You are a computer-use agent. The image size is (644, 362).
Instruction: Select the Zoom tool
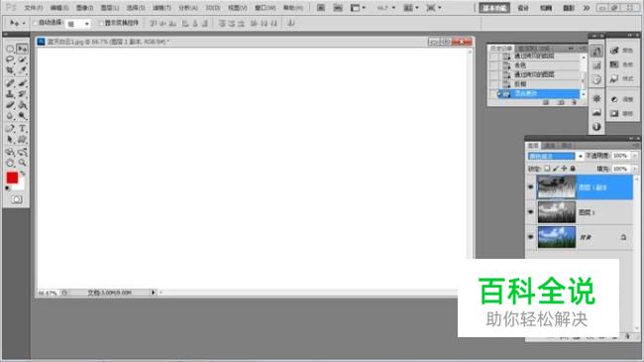point(22,163)
